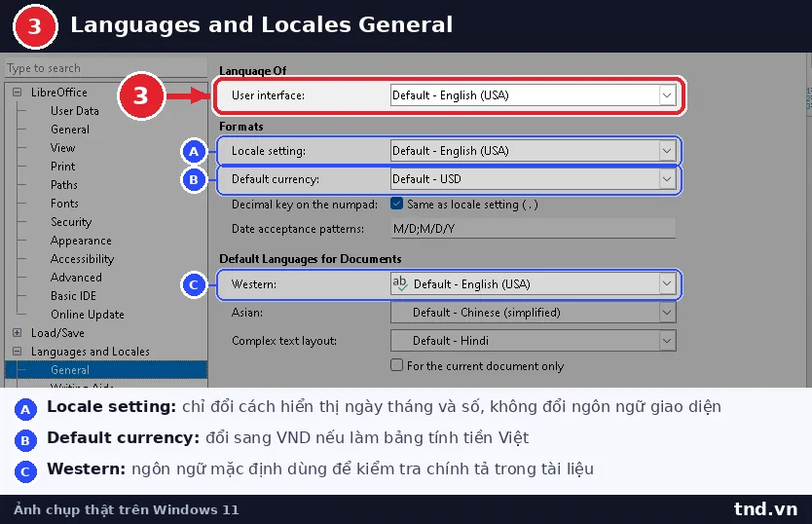Viewport: 812px width, 524px height.
Task: Click the Load/Save tree label
Action: tap(57, 333)
